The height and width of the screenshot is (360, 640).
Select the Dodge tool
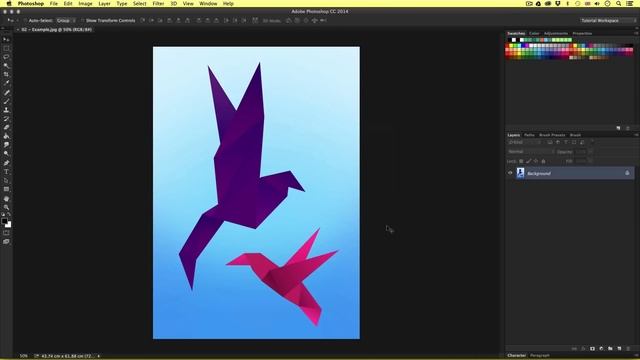click(6, 154)
